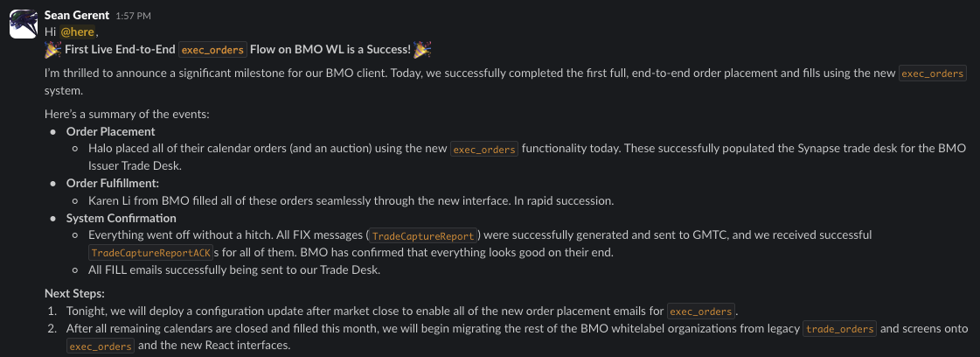Click Sean Gerent's profile avatar
Image resolution: width=980 pixels, height=357 pixels.
point(23,26)
